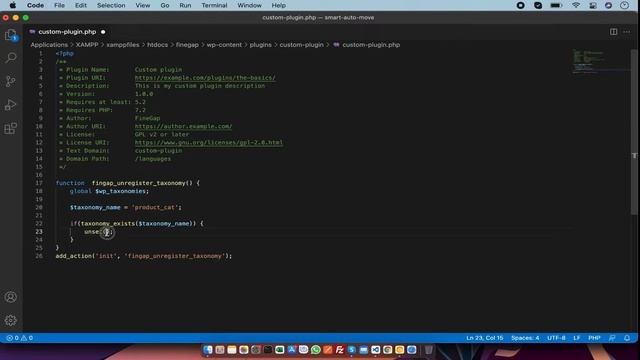Open the Search view in activity bar

[11, 58]
